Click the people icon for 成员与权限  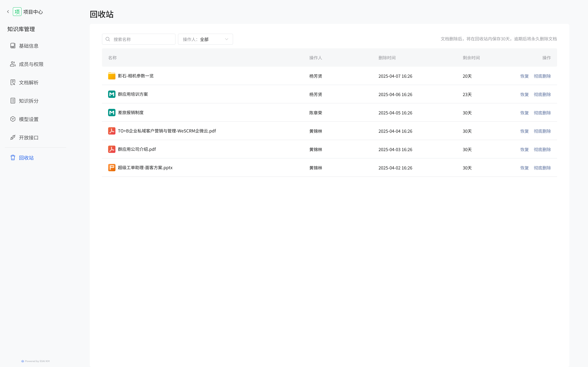tap(13, 64)
